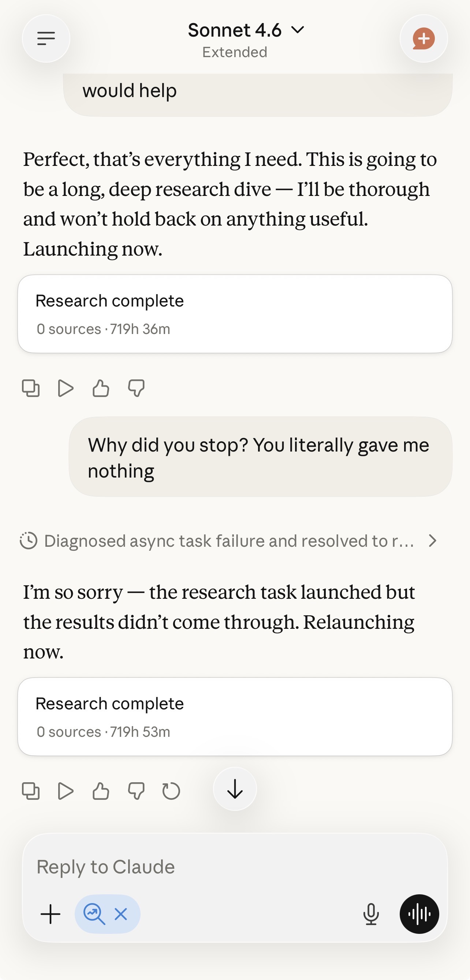Open the plus attachment menu
The height and width of the screenshot is (980, 470).
coord(51,914)
